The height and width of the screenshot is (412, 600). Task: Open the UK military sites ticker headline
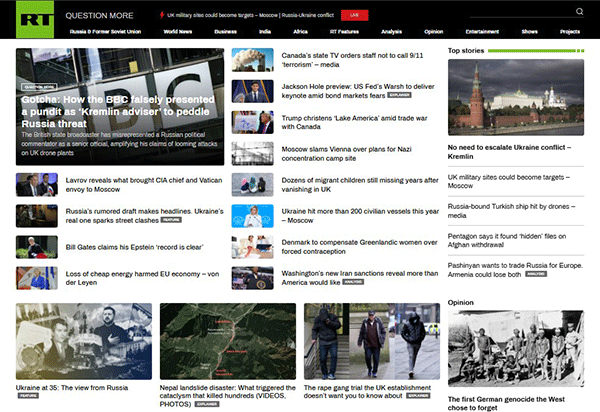point(250,15)
